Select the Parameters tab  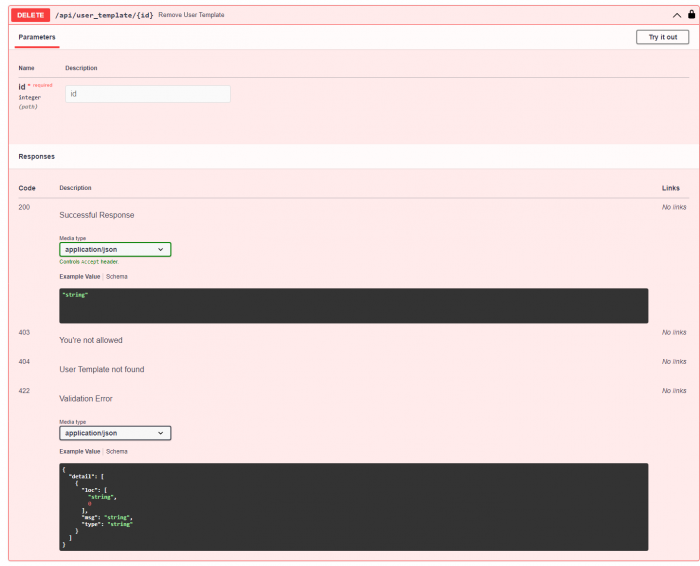point(37,37)
